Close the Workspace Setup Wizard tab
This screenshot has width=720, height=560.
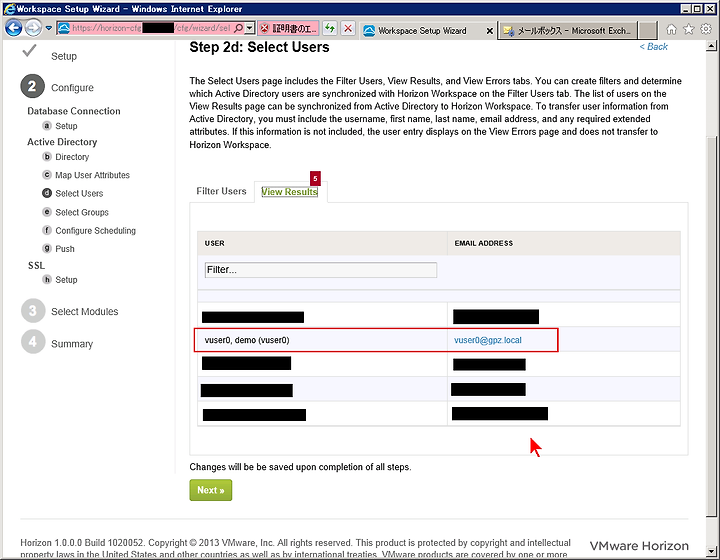[489, 31]
